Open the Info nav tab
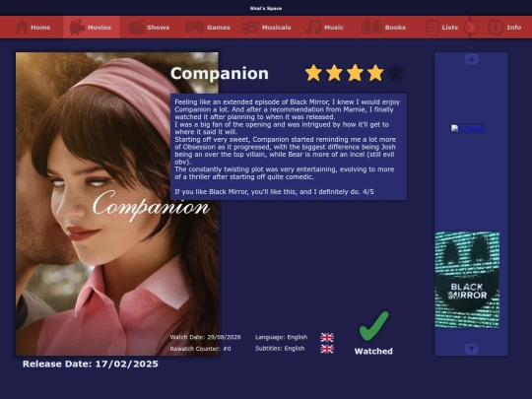 pos(504,28)
